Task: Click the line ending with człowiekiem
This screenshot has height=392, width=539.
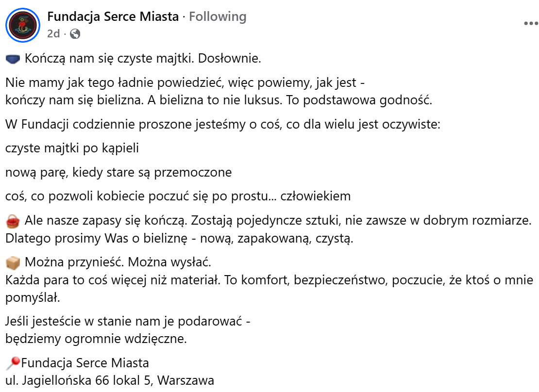Action: (178, 196)
